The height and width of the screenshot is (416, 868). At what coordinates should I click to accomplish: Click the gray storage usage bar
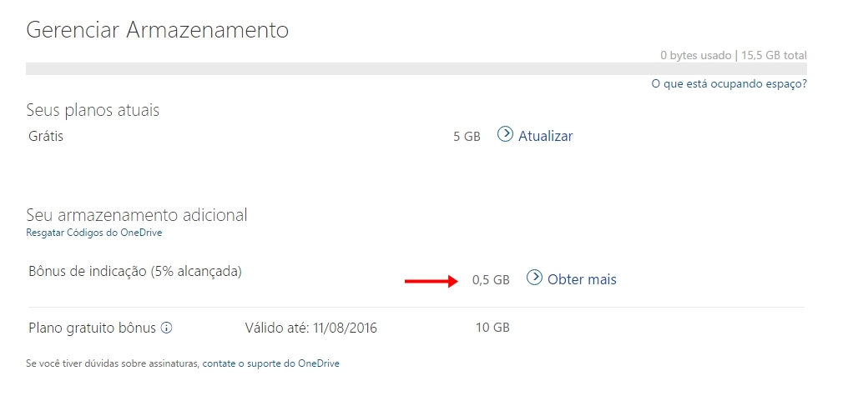point(416,68)
